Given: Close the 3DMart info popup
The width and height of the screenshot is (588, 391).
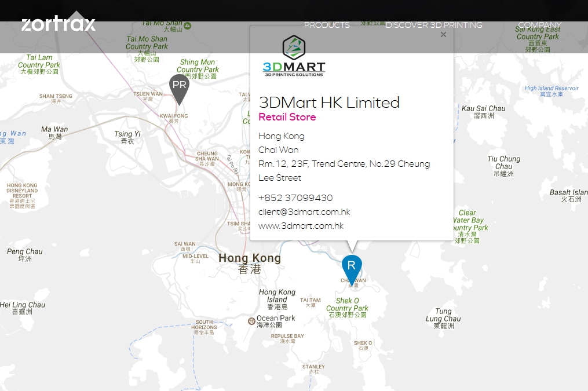Looking at the screenshot, I should [x=443, y=35].
